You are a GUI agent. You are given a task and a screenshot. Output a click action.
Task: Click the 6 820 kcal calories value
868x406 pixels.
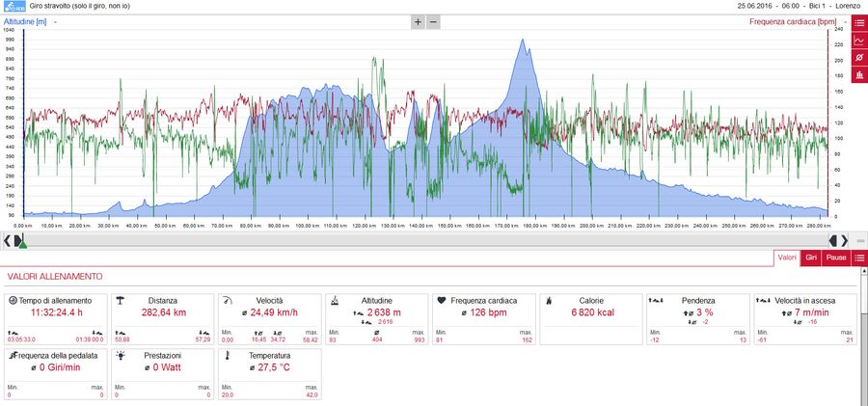591,311
